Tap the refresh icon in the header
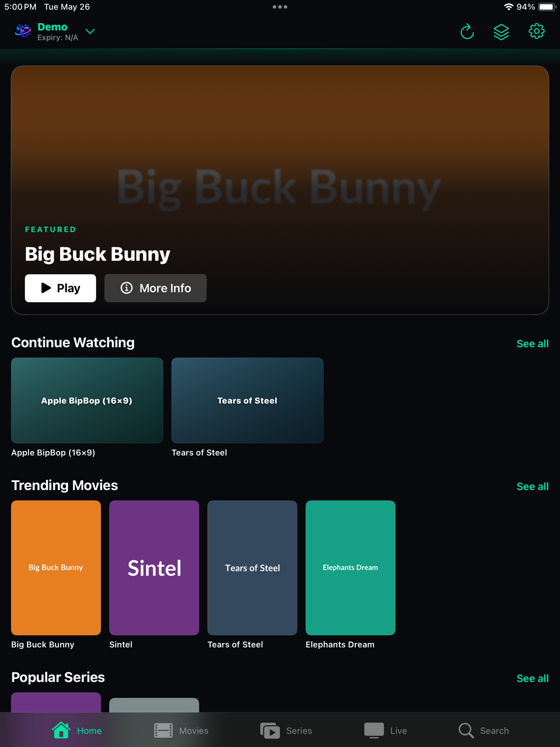The image size is (560, 747). [x=467, y=31]
